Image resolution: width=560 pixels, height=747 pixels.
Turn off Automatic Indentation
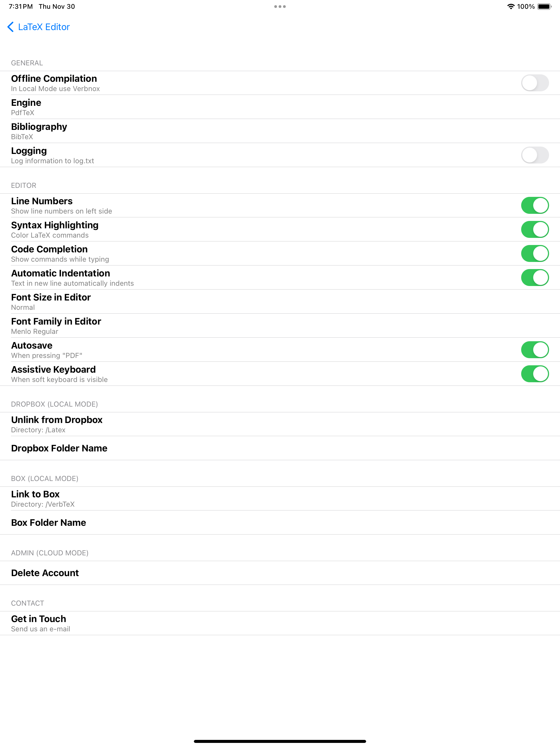point(535,277)
